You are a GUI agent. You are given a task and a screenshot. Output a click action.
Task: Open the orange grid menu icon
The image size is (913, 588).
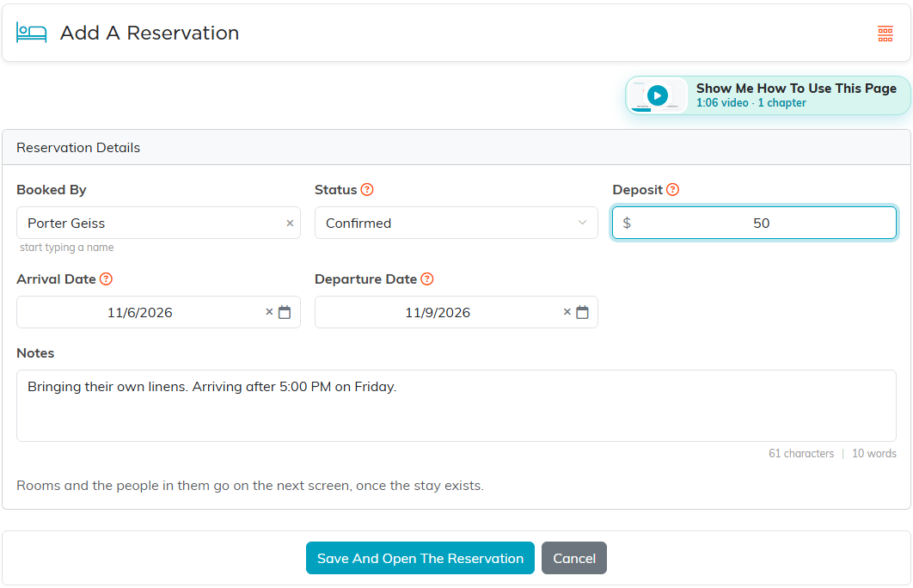tap(885, 34)
